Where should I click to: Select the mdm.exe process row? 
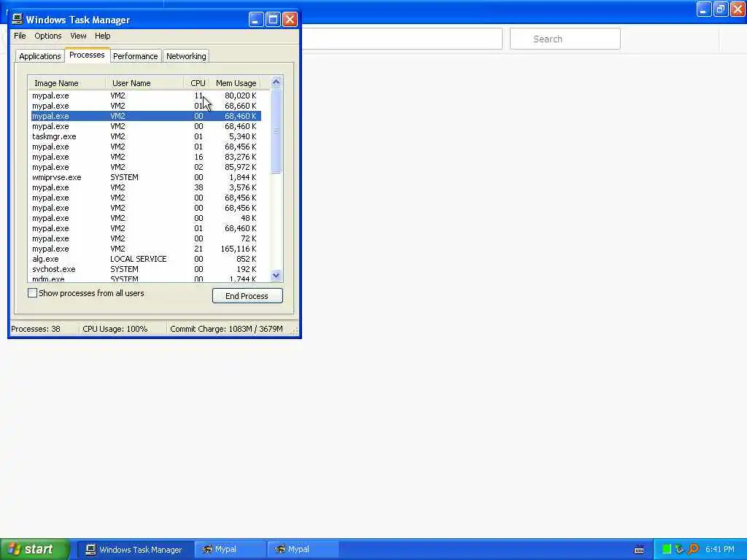(146, 279)
